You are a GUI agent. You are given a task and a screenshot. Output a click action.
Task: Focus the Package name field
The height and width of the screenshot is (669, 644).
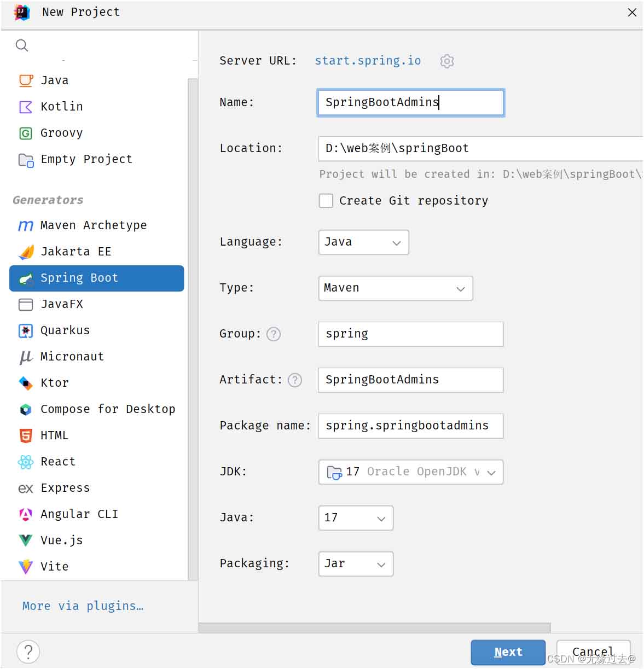[410, 426]
